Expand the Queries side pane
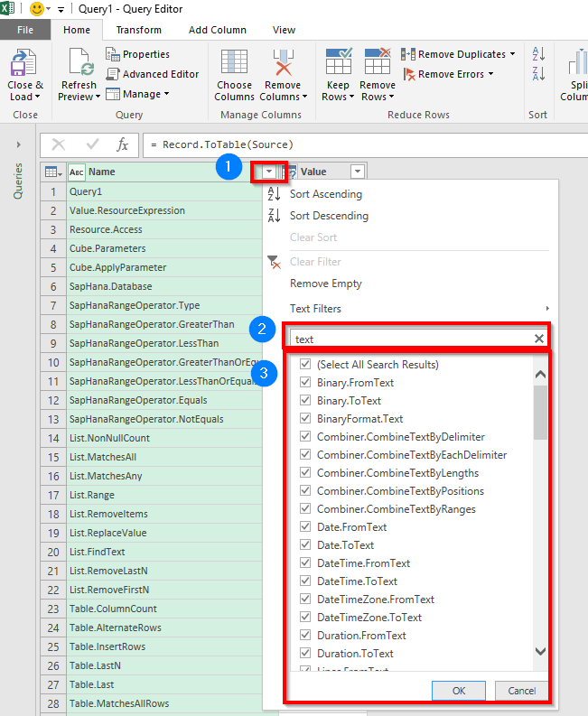 tap(18, 144)
